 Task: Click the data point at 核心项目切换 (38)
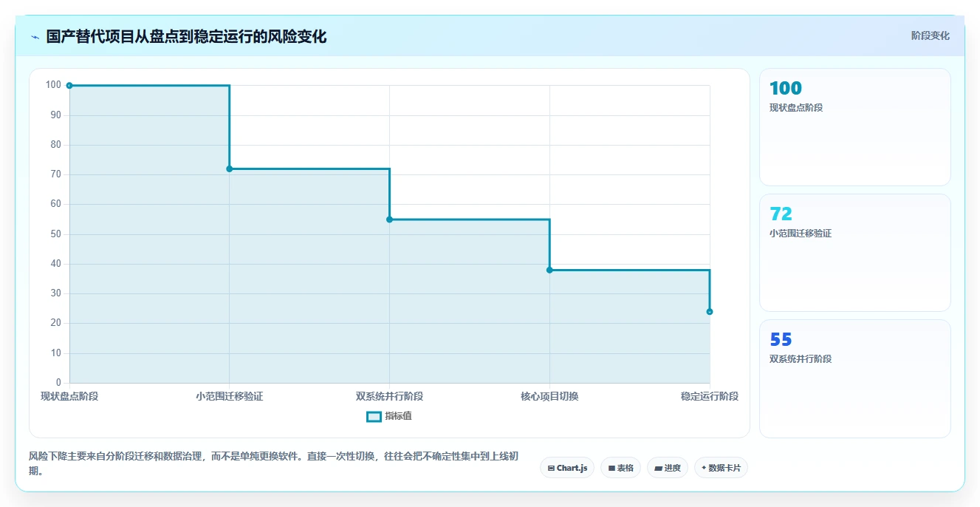[549, 270]
